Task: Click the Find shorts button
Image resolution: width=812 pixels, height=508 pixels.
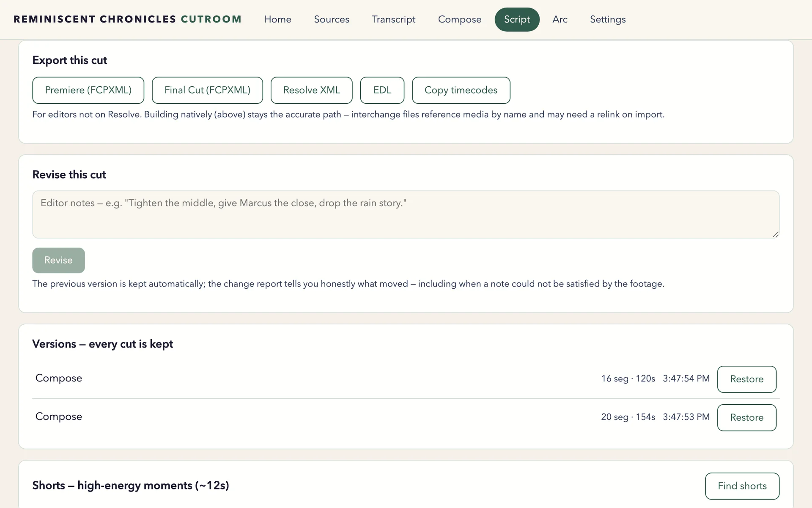Action: pos(742,486)
